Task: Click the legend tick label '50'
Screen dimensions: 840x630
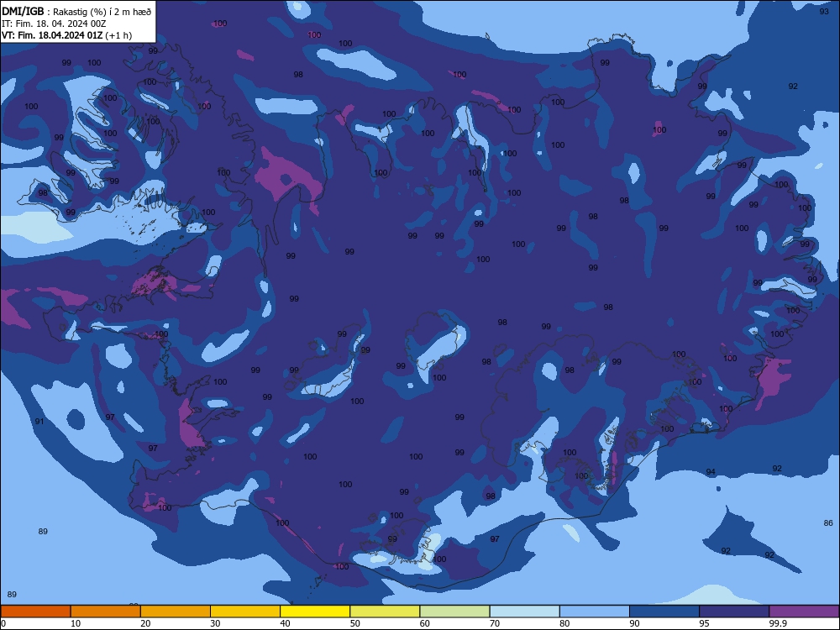Action: [x=354, y=623]
